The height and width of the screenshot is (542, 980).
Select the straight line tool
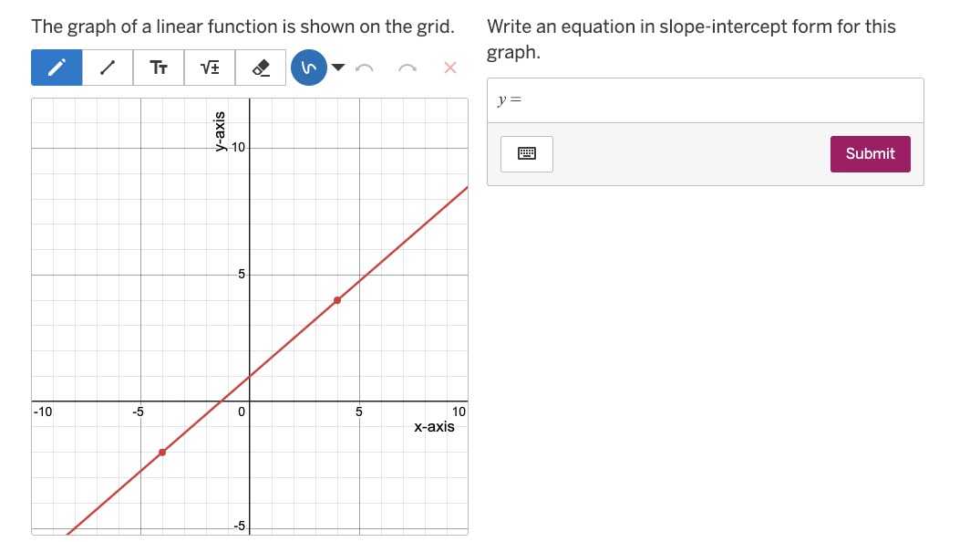(108, 68)
